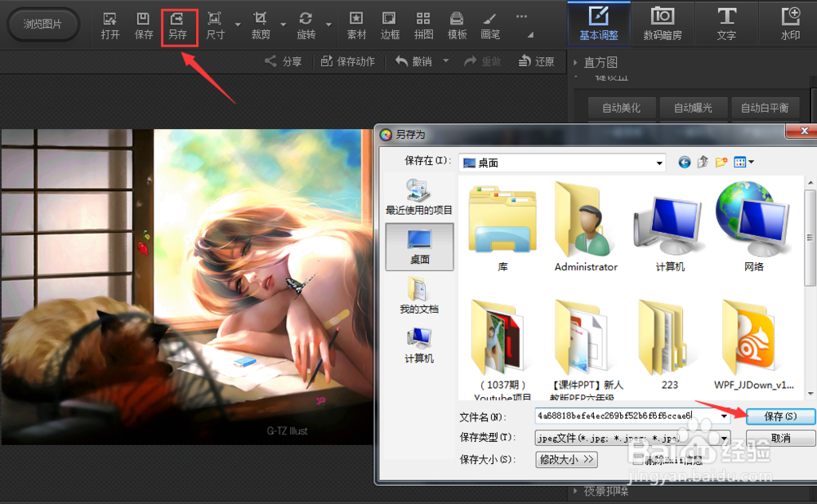Select the 【课件PPT】新人教版 folder

coord(586,349)
